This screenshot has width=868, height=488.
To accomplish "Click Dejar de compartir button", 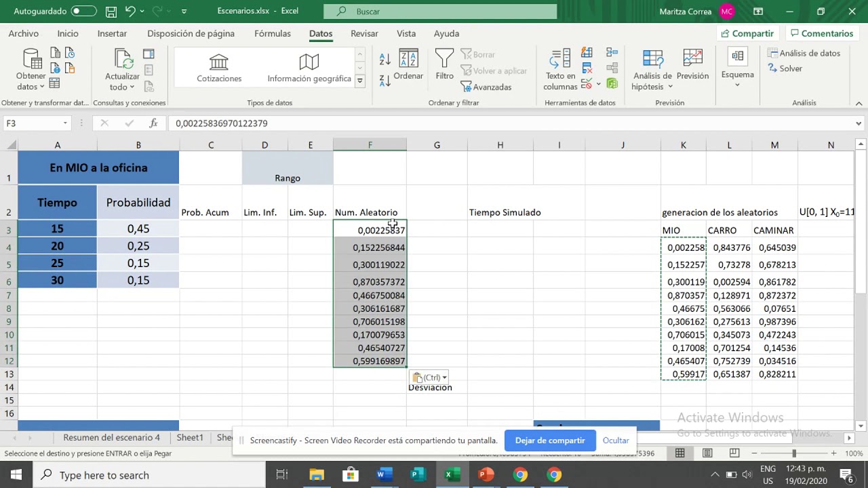I will (550, 441).
